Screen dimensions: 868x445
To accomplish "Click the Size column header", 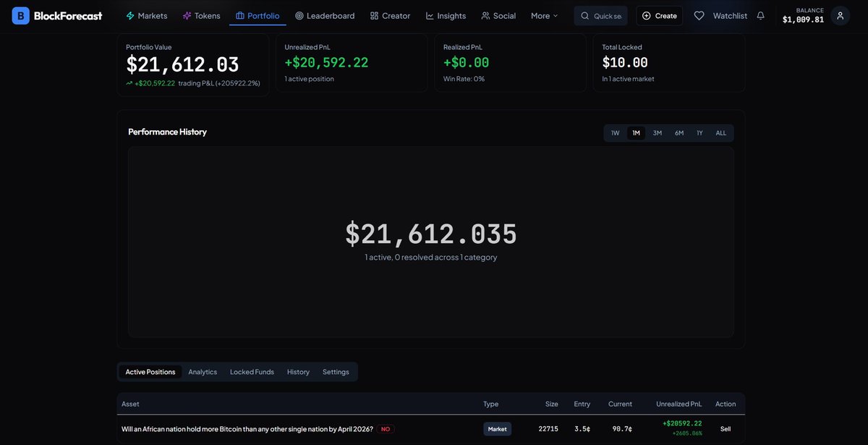I will click(552, 404).
